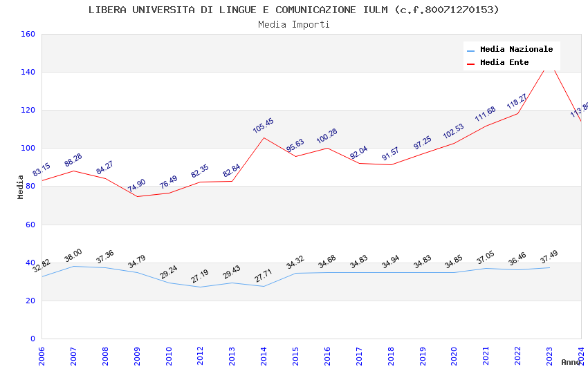
Task: Click the 29.24 data label
Action: (168, 272)
